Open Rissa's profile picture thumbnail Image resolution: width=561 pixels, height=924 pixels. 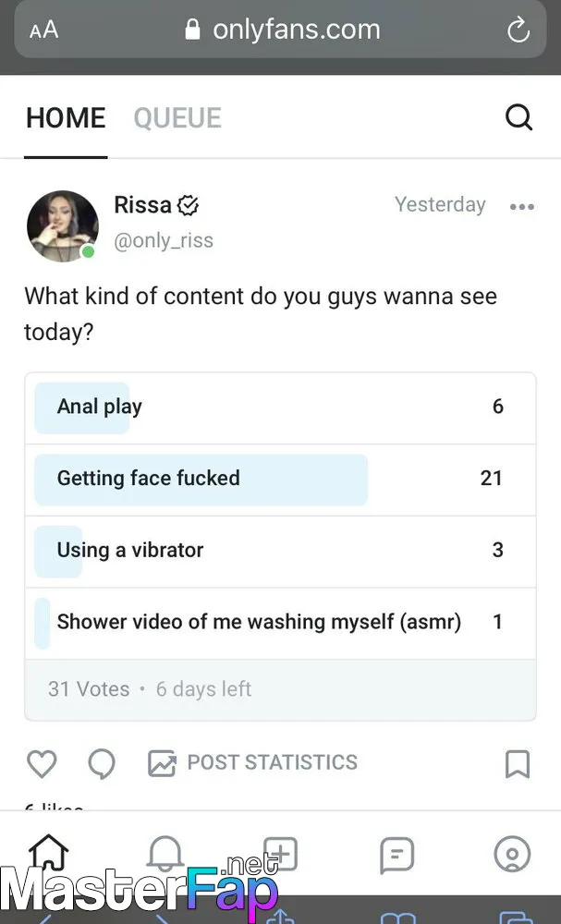63,225
